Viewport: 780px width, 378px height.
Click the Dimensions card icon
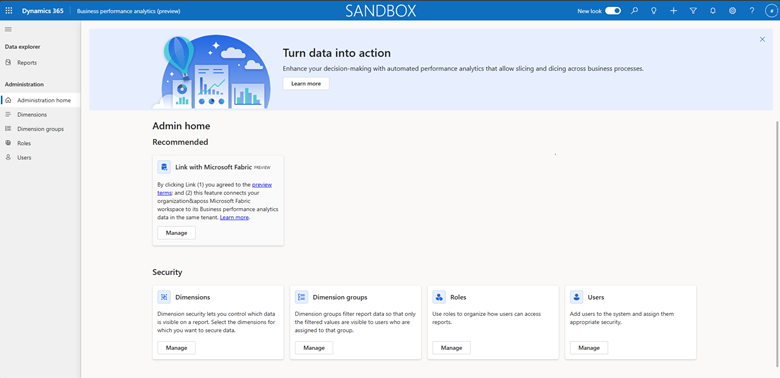tap(164, 297)
